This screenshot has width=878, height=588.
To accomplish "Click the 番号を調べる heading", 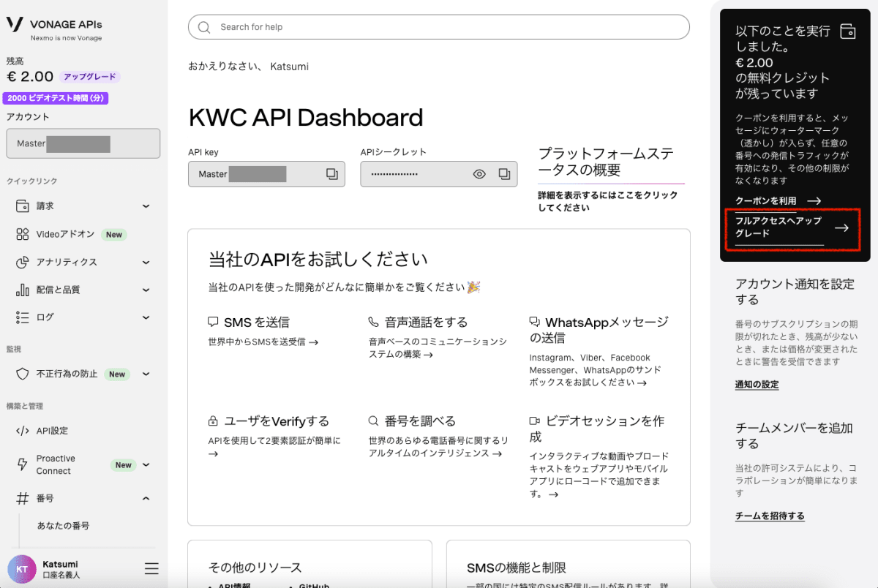I will [420, 421].
